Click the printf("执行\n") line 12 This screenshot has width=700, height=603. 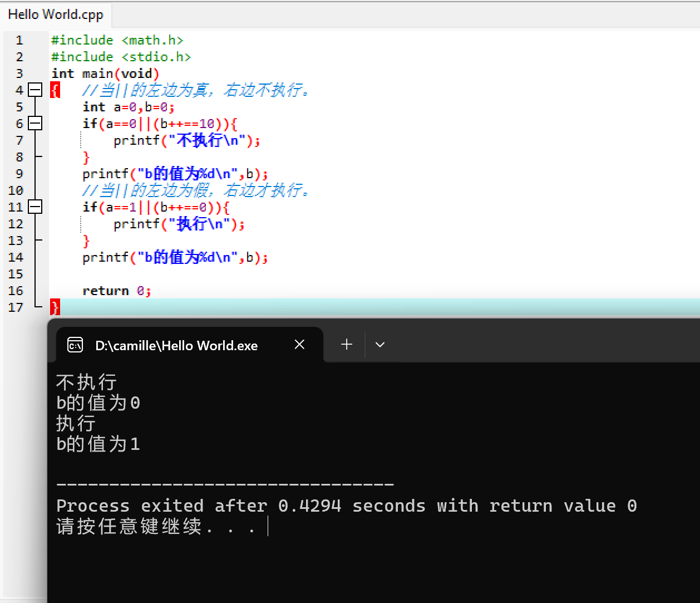coord(179,224)
